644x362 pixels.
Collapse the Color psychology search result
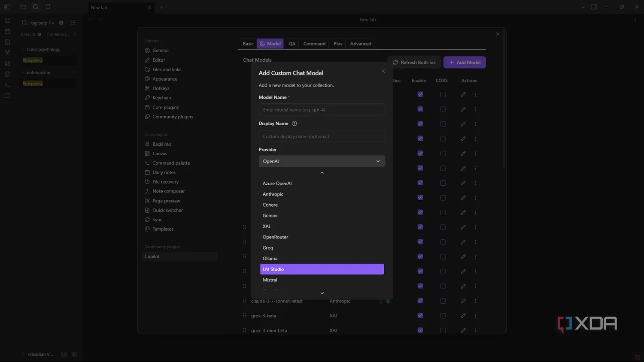tap(23, 50)
